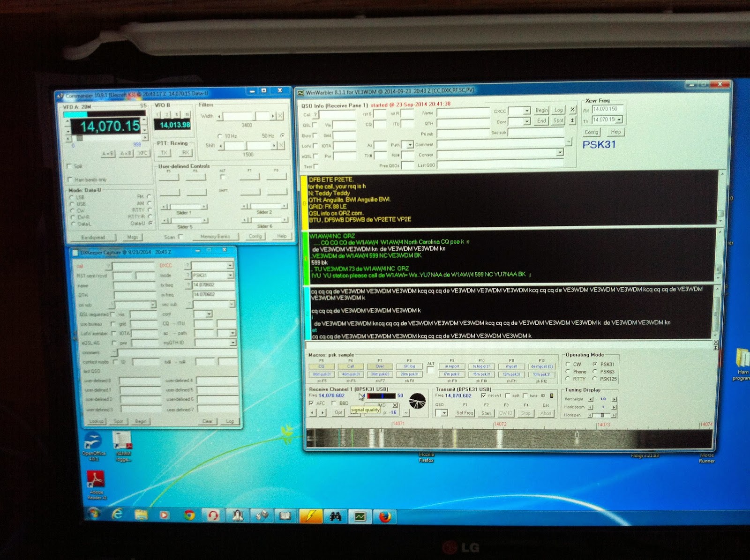Click the Horiz pan slider in Tuning Display
Screen dimensions: 750x560
[602, 415]
